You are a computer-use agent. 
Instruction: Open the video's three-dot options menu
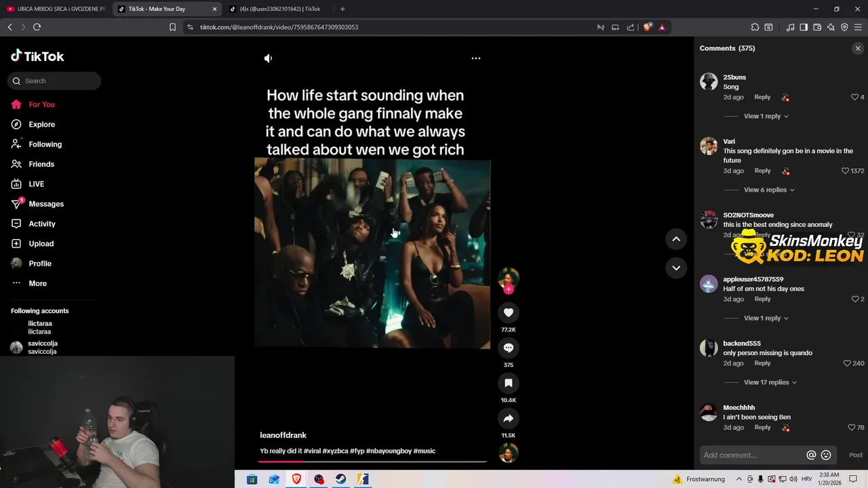(476, 58)
